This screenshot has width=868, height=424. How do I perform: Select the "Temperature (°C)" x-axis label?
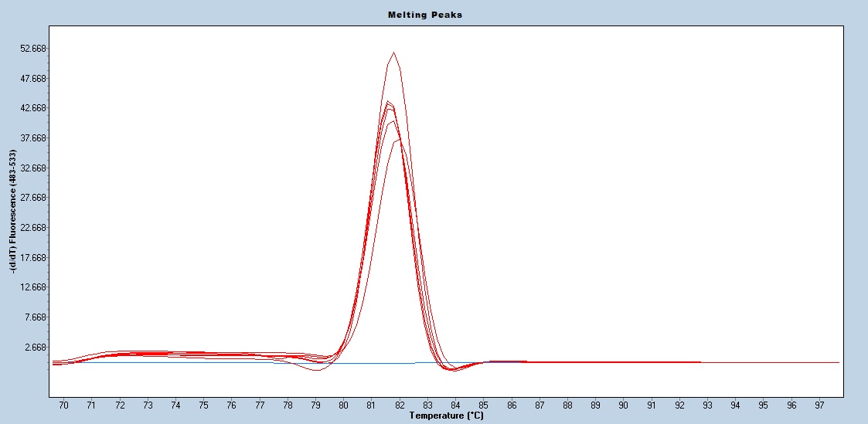446,416
